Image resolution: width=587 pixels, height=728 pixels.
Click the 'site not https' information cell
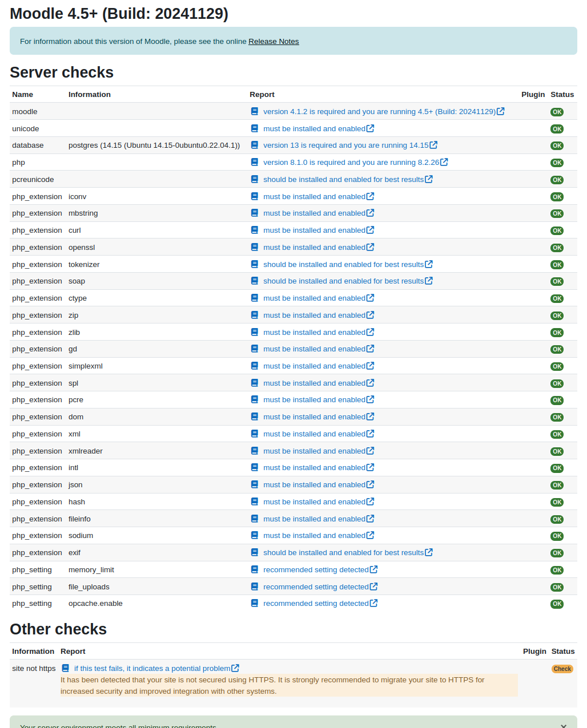34,669
